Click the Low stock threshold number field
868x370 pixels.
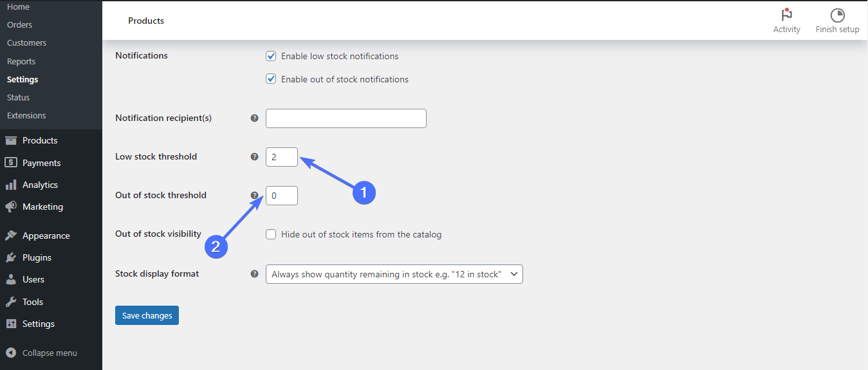click(281, 157)
